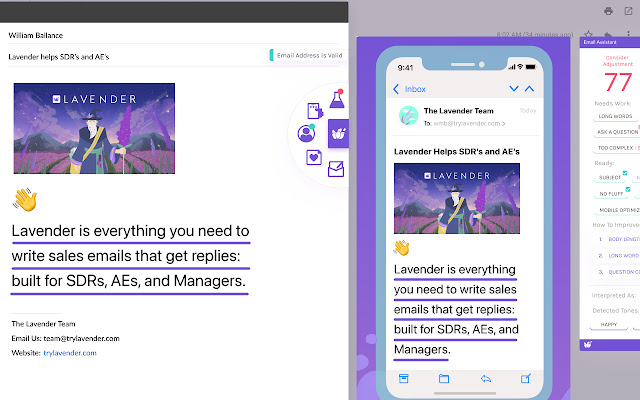Click the HAPPY detected tone tag
Viewport: 640px width, 400px height.
609,324
